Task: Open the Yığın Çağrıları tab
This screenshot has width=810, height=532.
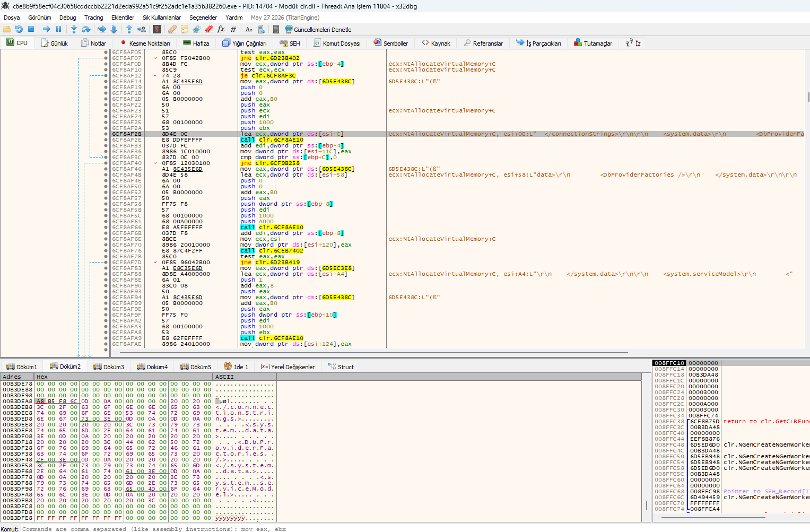Action: pos(245,43)
